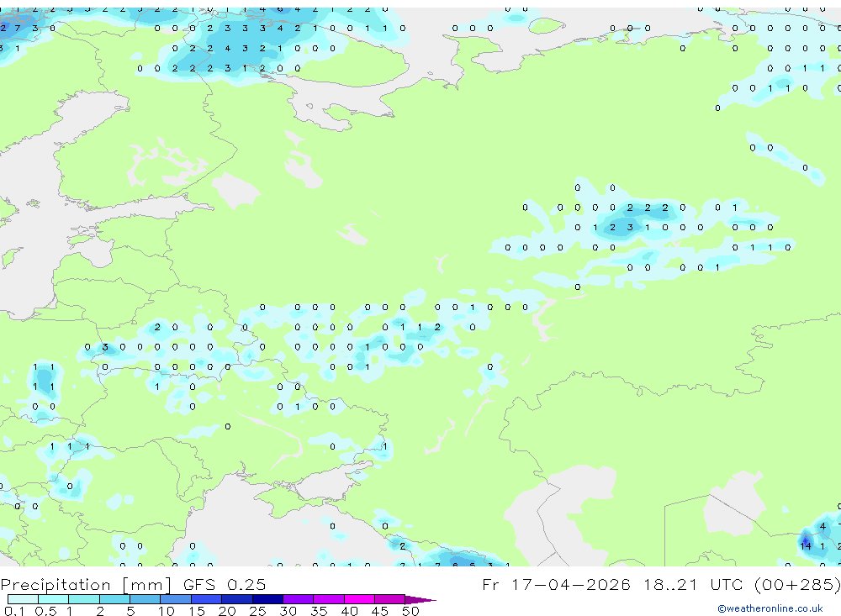The height and width of the screenshot is (616, 841).
Task: Click the purple arrow tip above 50 mm
Action: (x=420, y=600)
